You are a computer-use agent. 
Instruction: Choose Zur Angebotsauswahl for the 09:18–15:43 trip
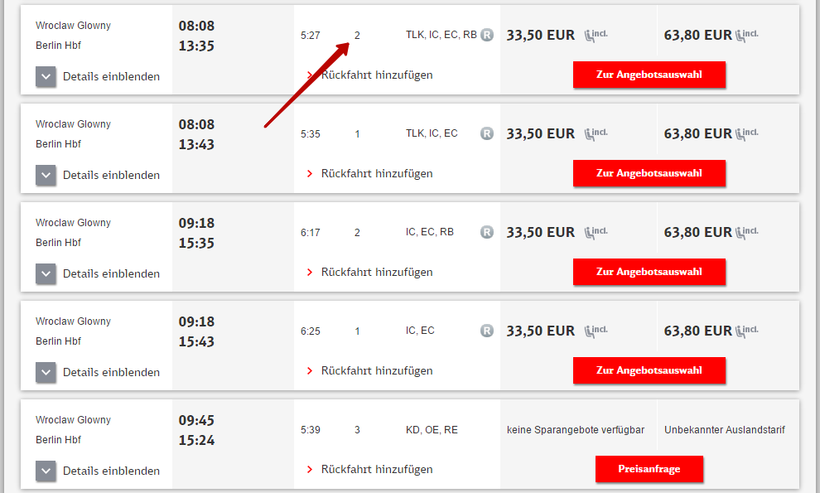pyautogui.click(x=649, y=370)
